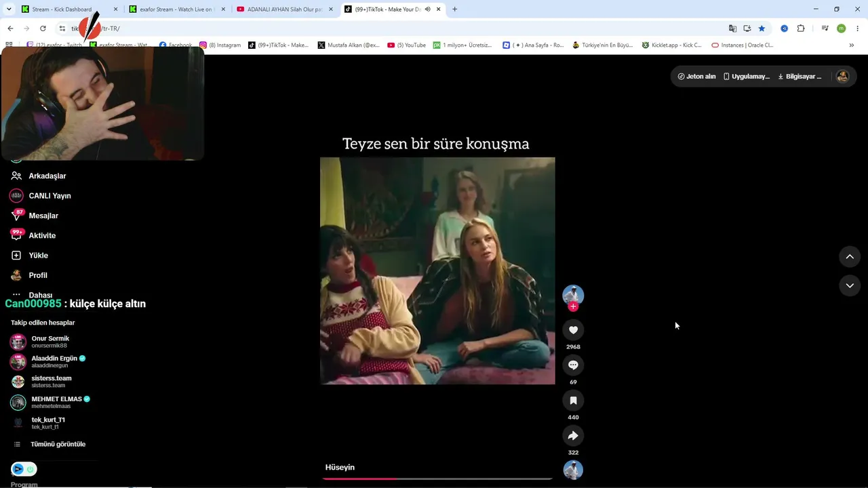Image resolution: width=868 pixels, height=488 pixels.
Task: Open Arkadaşlar in TikTok sidebar
Action: point(38,176)
